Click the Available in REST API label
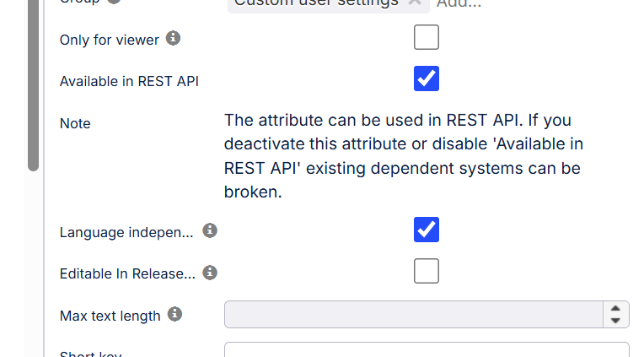Image resolution: width=644 pixels, height=357 pixels. tap(129, 81)
